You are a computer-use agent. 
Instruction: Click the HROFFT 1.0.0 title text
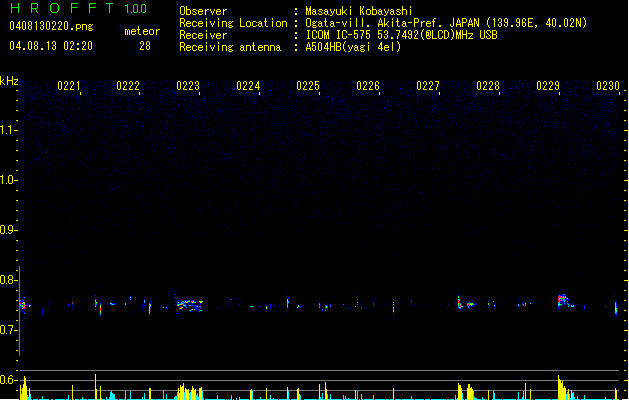(79, 8)
